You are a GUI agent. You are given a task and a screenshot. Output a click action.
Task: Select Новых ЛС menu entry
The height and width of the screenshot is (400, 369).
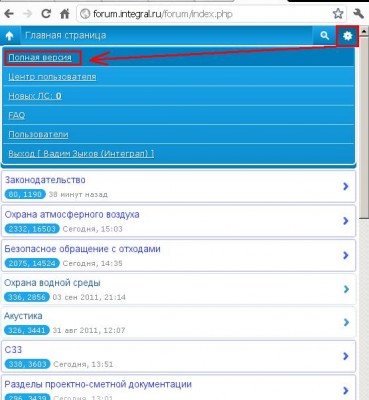[35, 96]
